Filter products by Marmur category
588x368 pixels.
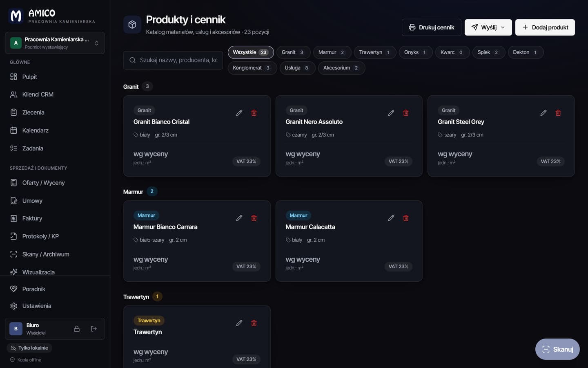332,52
